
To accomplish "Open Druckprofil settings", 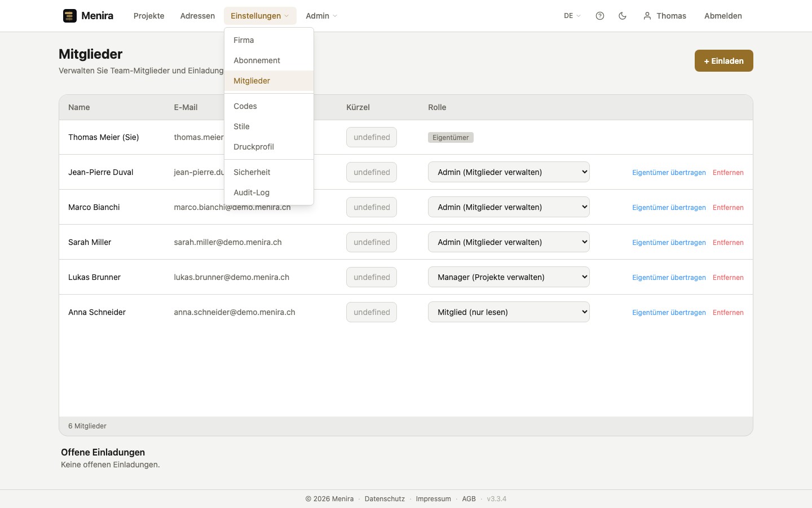I will coord(269,147).
